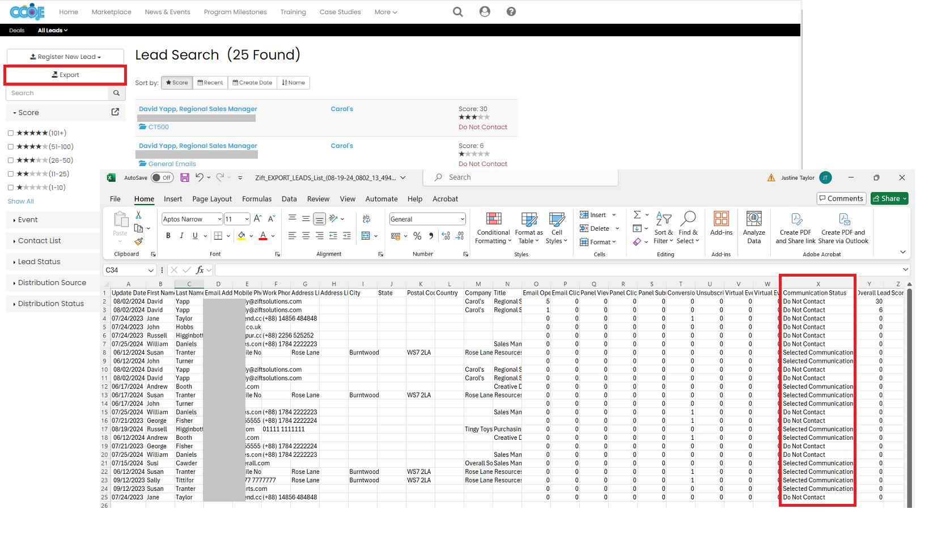Check the five-star (101+) score filter
This screenshot has height=560, width=933.
[x=11, y=133]
